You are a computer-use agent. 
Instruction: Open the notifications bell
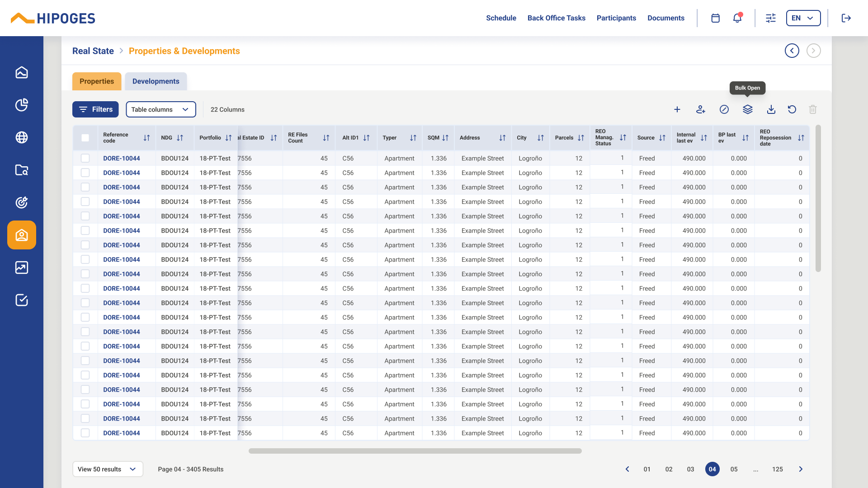click(x=737, y=18)
